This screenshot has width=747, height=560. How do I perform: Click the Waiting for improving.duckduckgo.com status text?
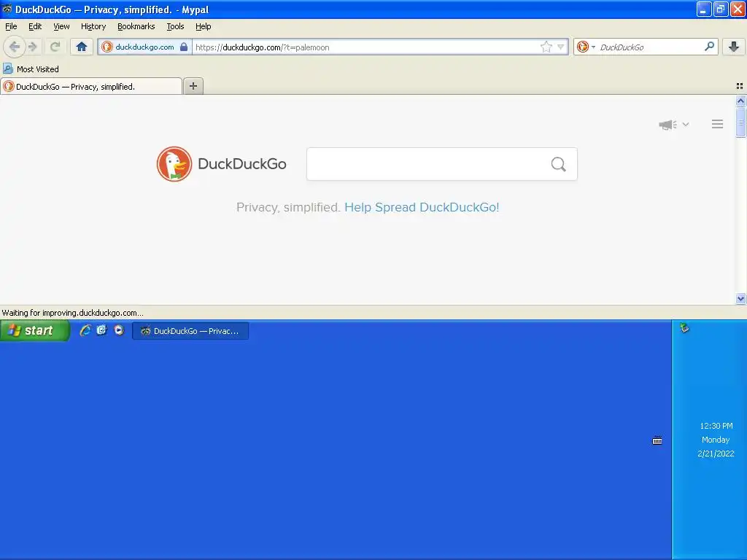click(73, 313)
